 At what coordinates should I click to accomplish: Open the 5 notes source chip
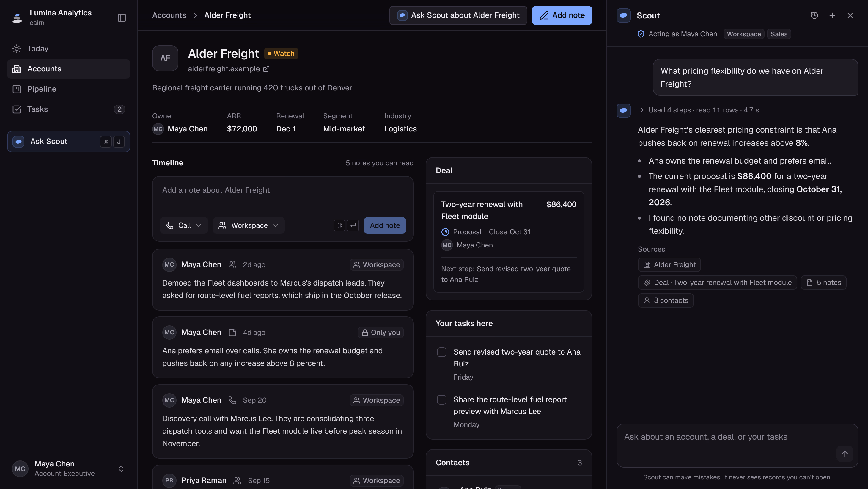tap(823, 283)
